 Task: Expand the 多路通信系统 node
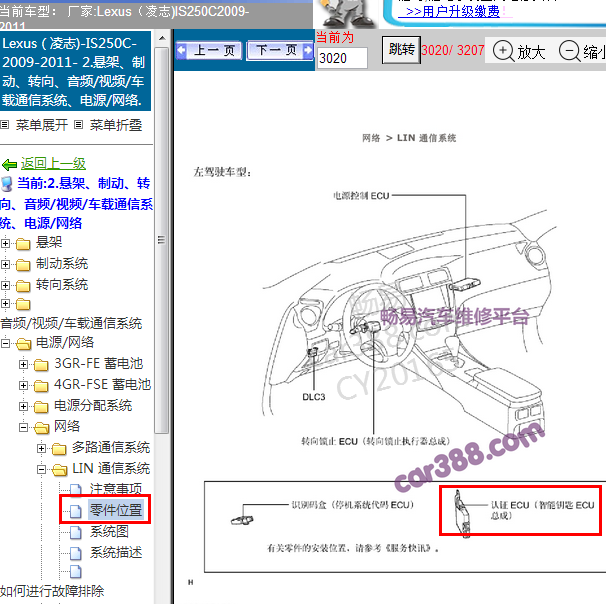42,448
